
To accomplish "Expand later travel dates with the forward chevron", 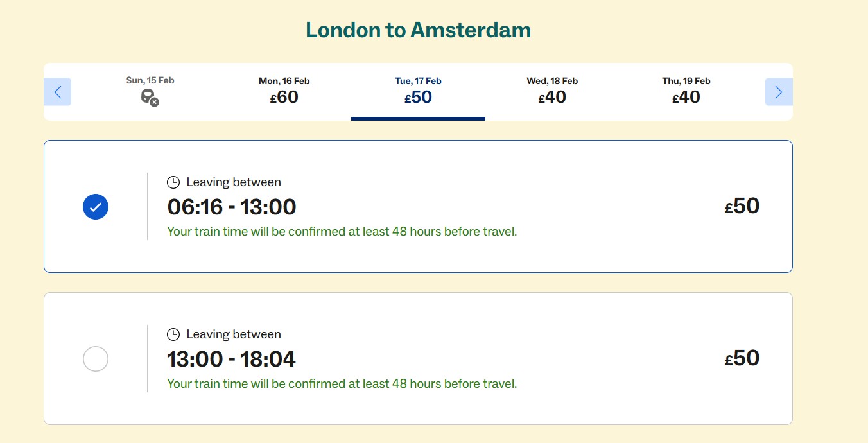I will 779,92.
